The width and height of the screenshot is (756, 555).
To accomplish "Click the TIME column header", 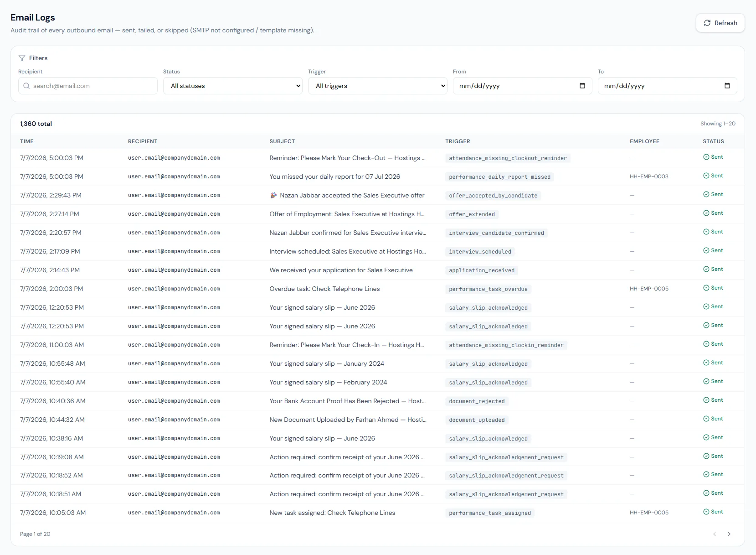I will coord(27,141).
